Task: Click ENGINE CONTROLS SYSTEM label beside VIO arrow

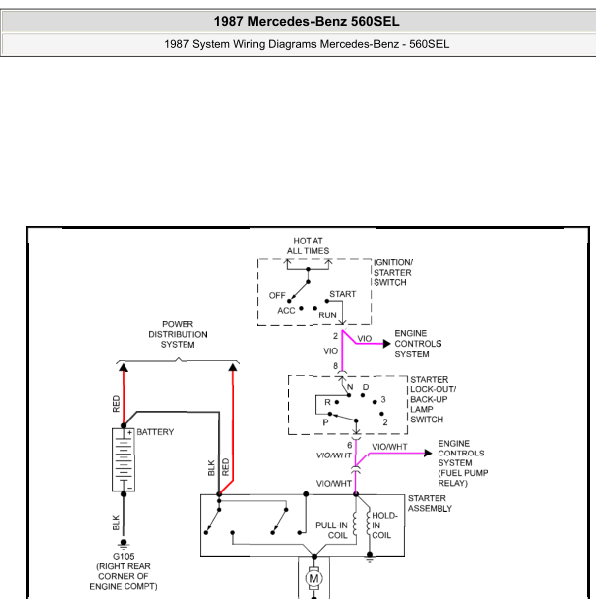Action: [x=418, y=343]
